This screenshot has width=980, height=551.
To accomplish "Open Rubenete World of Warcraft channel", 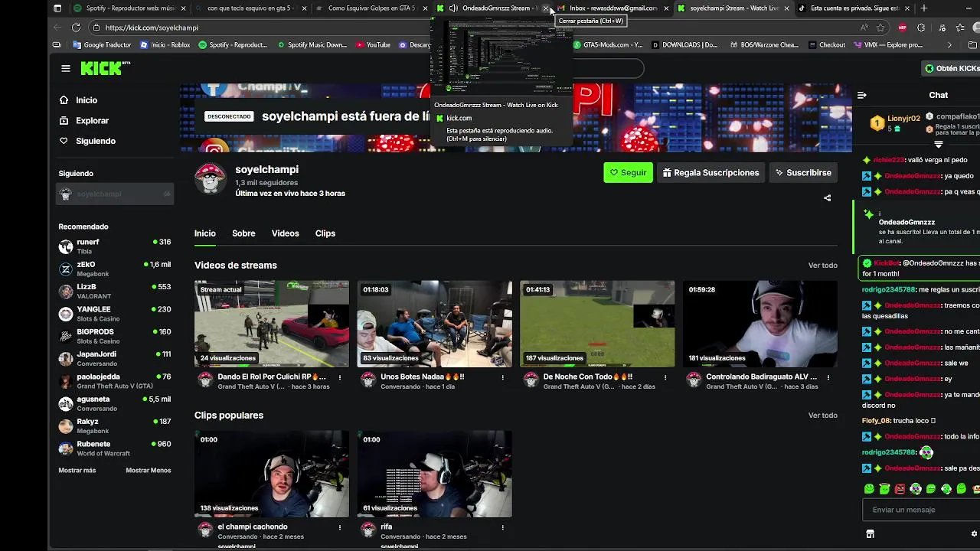I will (115, 448).
